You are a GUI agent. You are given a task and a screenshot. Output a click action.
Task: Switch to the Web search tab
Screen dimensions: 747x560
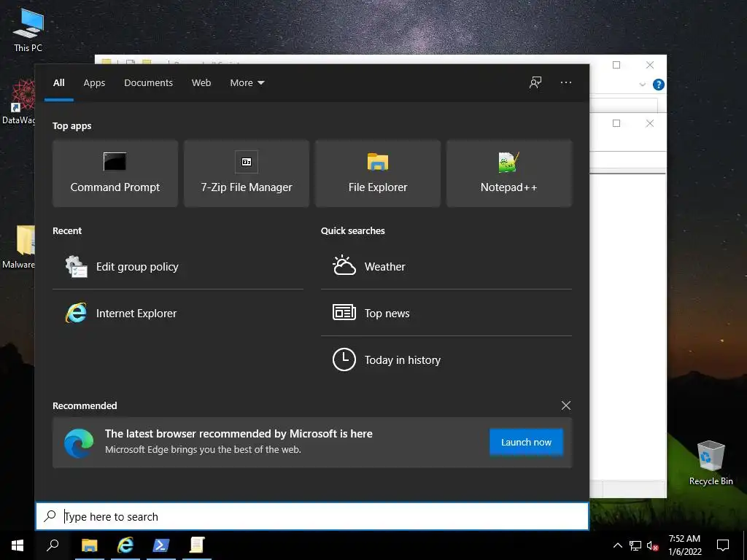tap(201, 82)
